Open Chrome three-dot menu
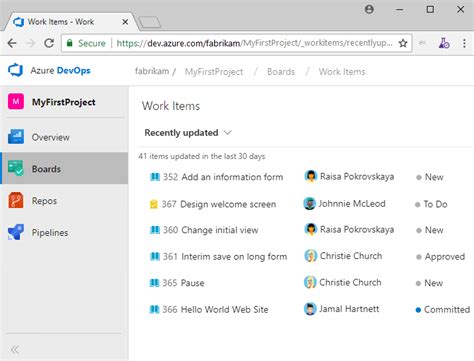The width and height of the screenshot is (474, 361). pyautogui.click(x=464, y=43)
